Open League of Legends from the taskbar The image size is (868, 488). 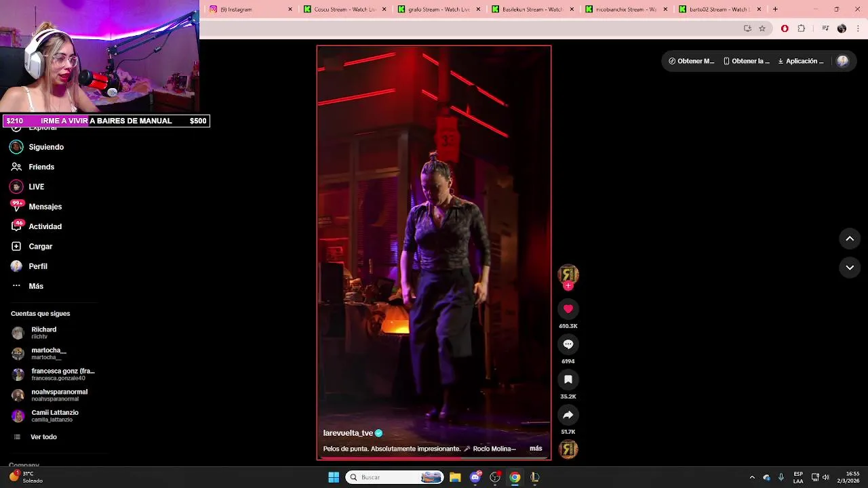coord(535,477)
